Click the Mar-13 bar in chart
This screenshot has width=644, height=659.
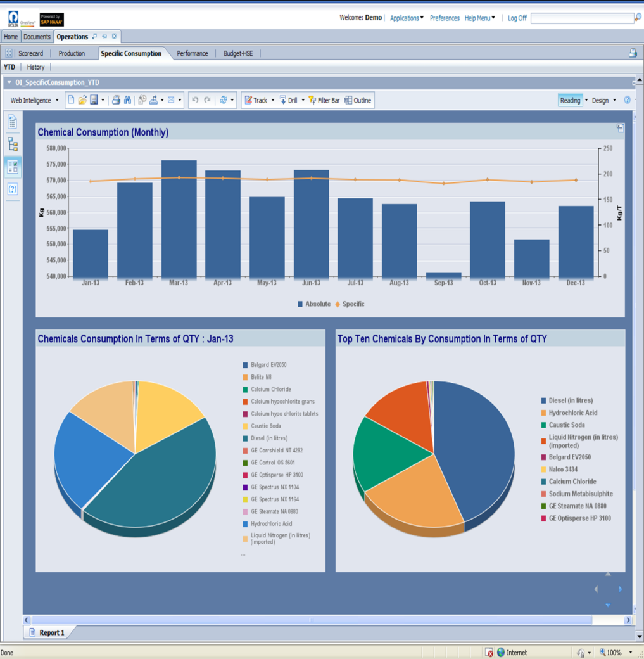point(179,218)
